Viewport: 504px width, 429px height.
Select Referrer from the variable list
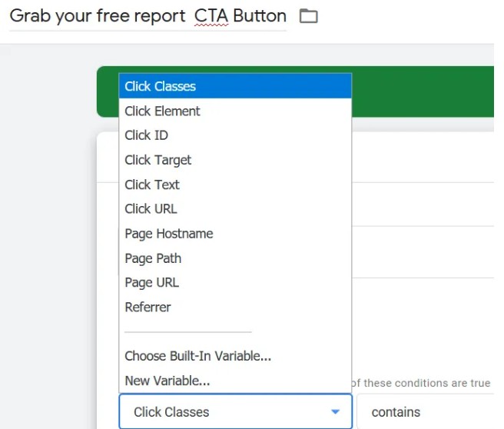148,307
